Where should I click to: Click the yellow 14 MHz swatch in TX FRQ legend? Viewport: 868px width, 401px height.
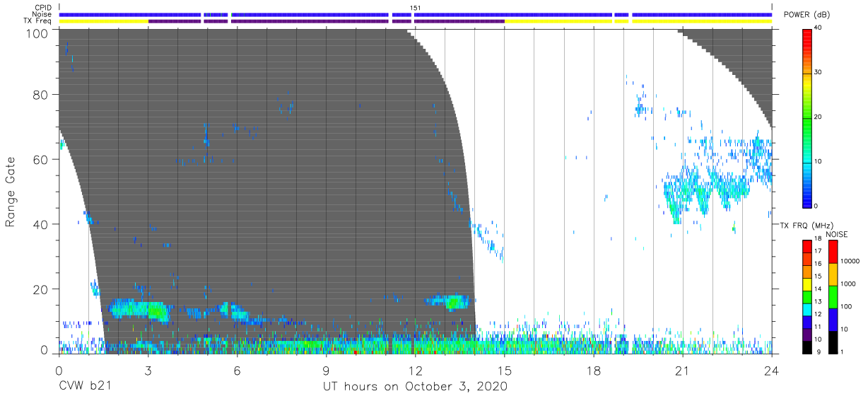(807, 284)
